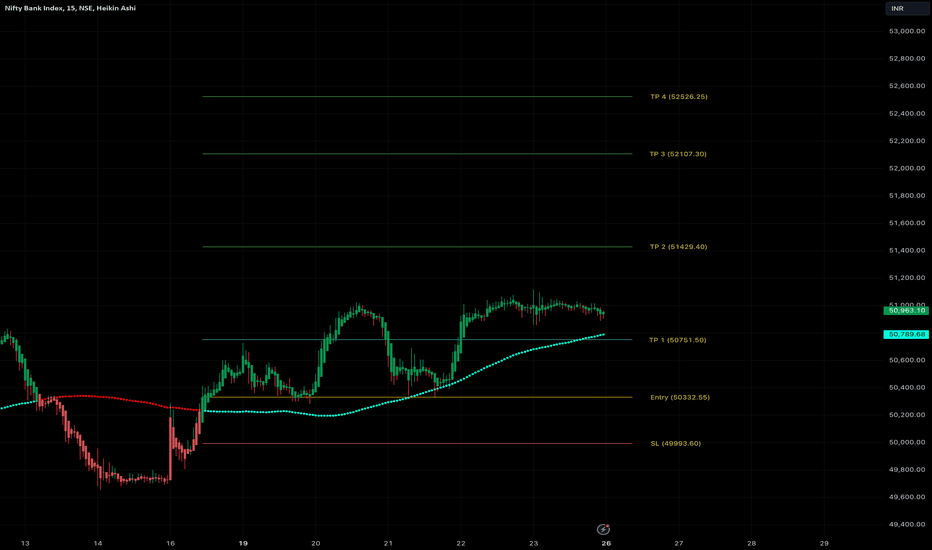This screenshot has width=932, height=550.
Task: Select the TP 2 green horizontal line
Action: point(417,247)
